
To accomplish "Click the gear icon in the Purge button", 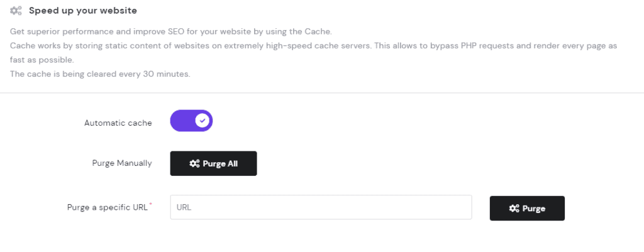I will [514, 209].
